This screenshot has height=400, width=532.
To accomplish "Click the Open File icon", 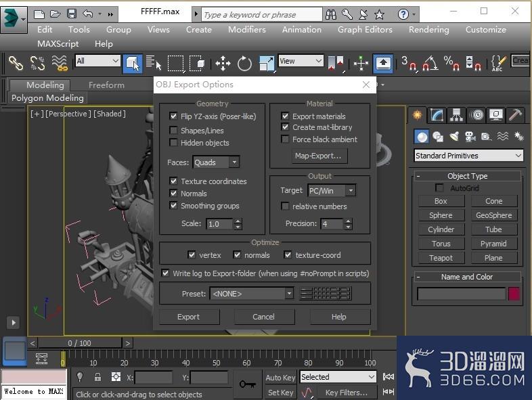I will (x=55, y=14).
